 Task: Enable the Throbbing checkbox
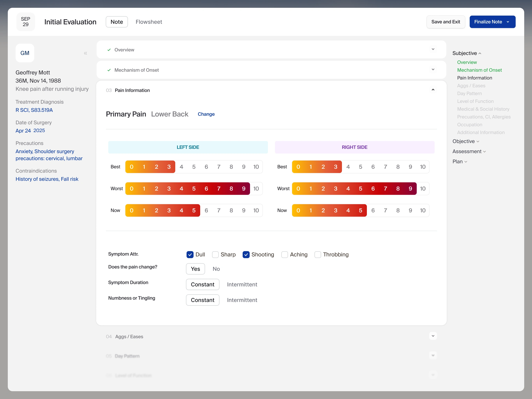[318, 255]
